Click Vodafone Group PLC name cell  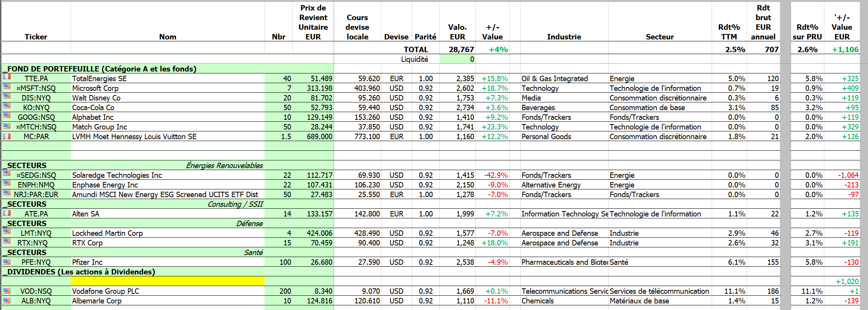pyautogui.click(x=168, y=291)
